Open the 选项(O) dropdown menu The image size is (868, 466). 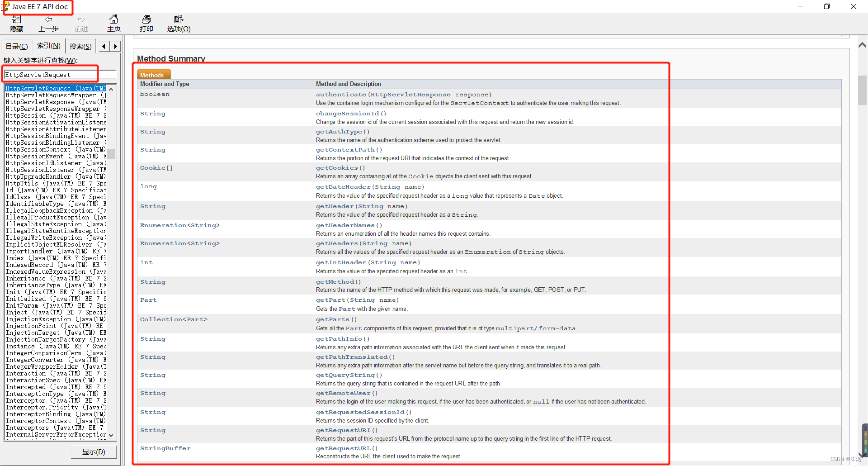[x=178, y=29]
